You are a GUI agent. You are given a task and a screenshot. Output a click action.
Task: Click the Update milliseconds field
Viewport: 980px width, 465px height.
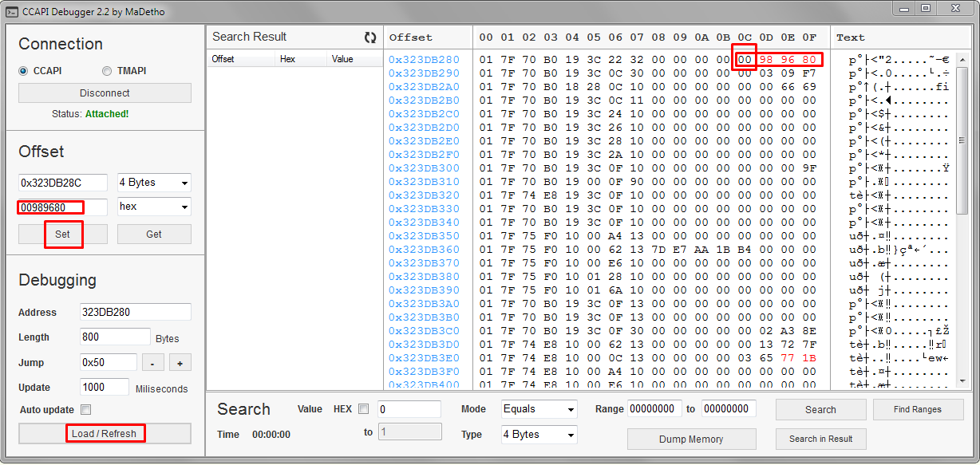(104, 387)
